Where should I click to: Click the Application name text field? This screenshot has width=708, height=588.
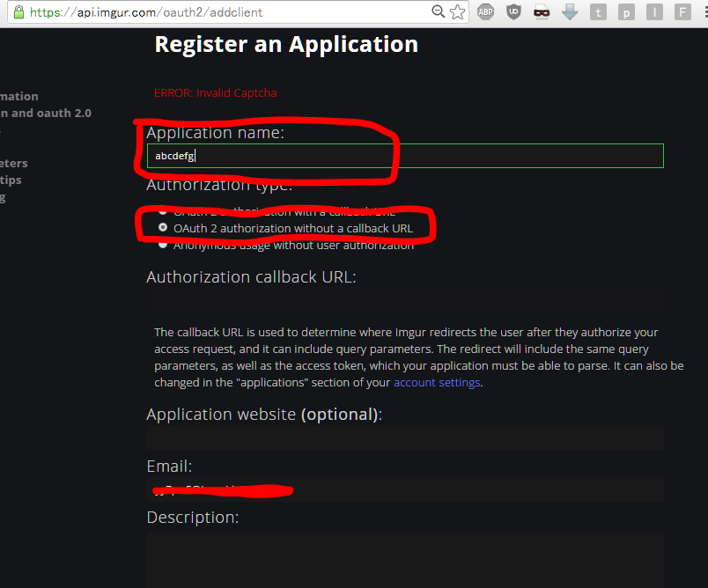point(405,156)
